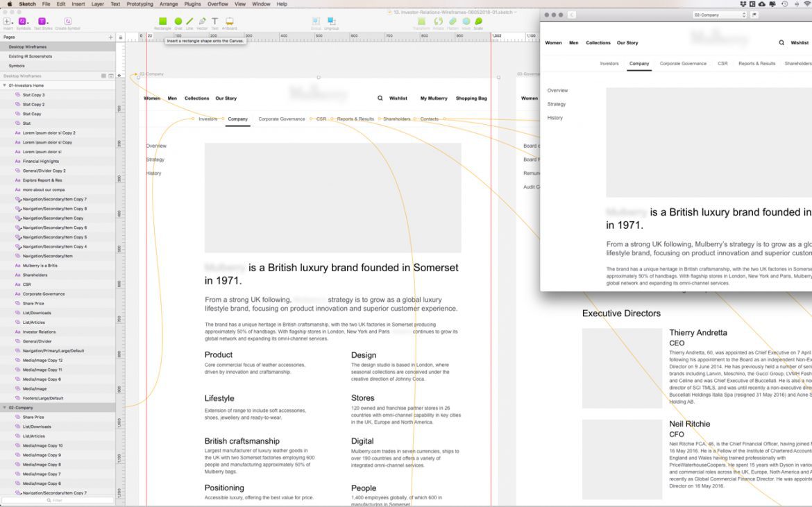
Task: Click the Mask toolbar icon
Action: tap(466, 22)
